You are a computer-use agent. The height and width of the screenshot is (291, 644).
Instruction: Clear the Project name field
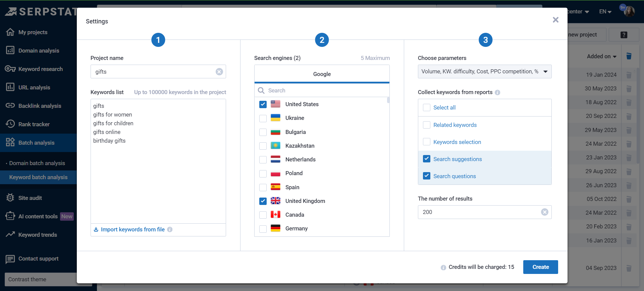coord(219,72)
